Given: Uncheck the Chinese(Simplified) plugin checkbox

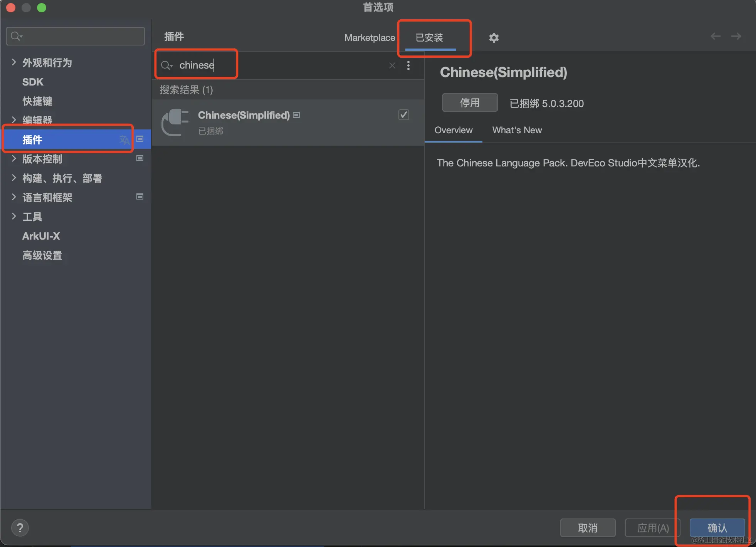Looking at the screenshot, I should (403, 115).
